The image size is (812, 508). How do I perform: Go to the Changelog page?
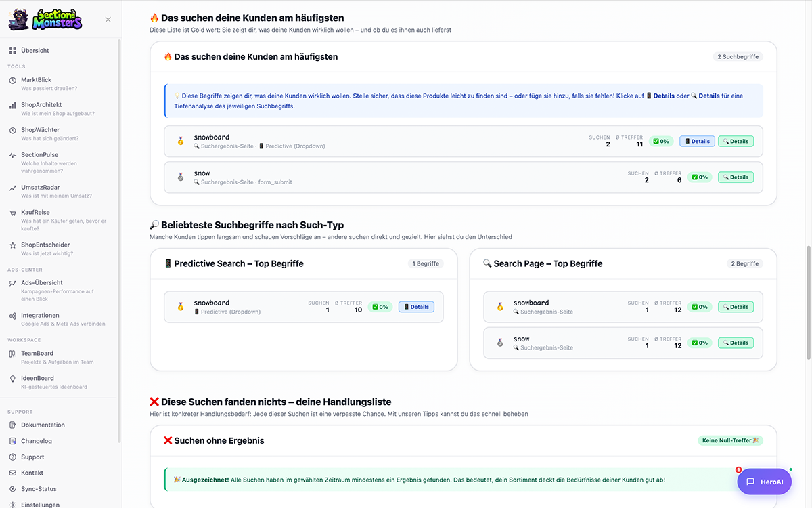tap(37, 441)
